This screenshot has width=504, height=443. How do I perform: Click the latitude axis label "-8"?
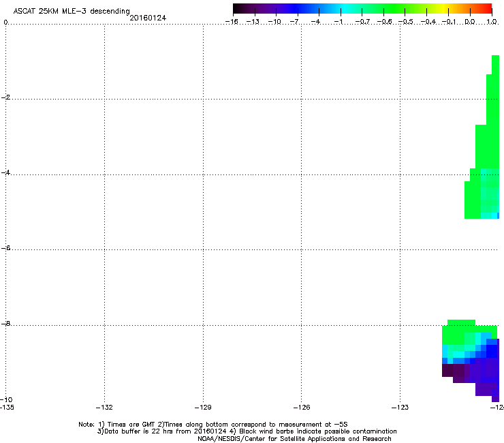[5, 324]
